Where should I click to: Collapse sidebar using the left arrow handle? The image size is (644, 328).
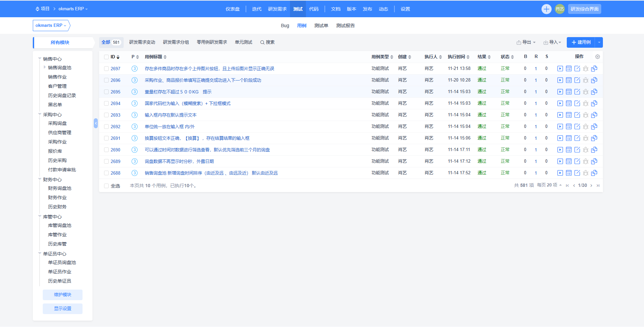click(96, 123)
